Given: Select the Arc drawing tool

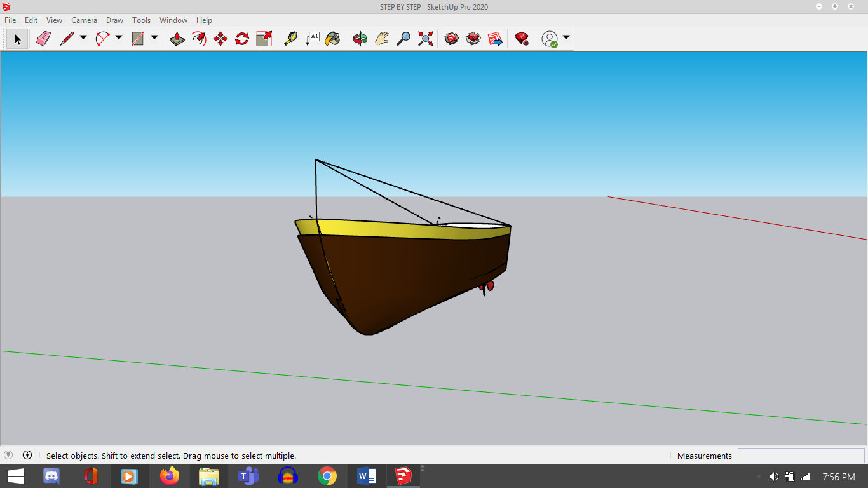Looking at the screenshot, I should 102,39.
